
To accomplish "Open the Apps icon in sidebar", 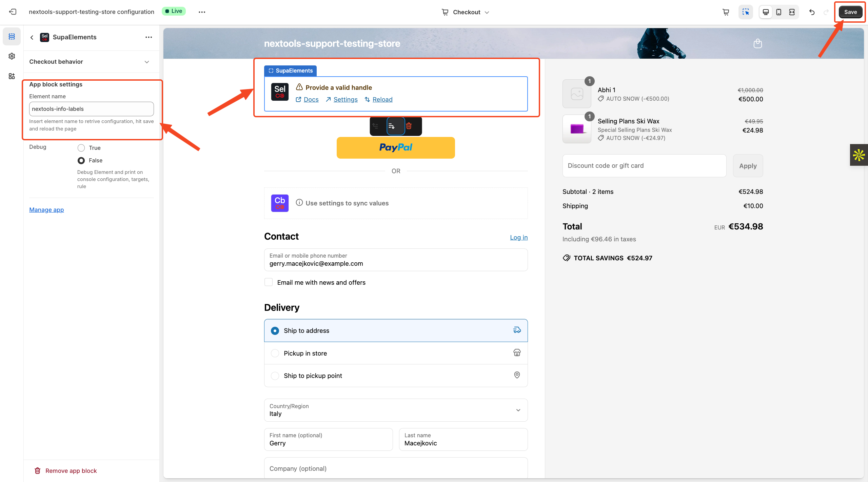I will (12, 76).
